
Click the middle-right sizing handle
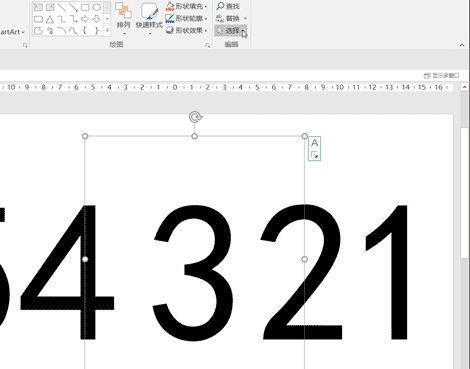coord(304,259)
